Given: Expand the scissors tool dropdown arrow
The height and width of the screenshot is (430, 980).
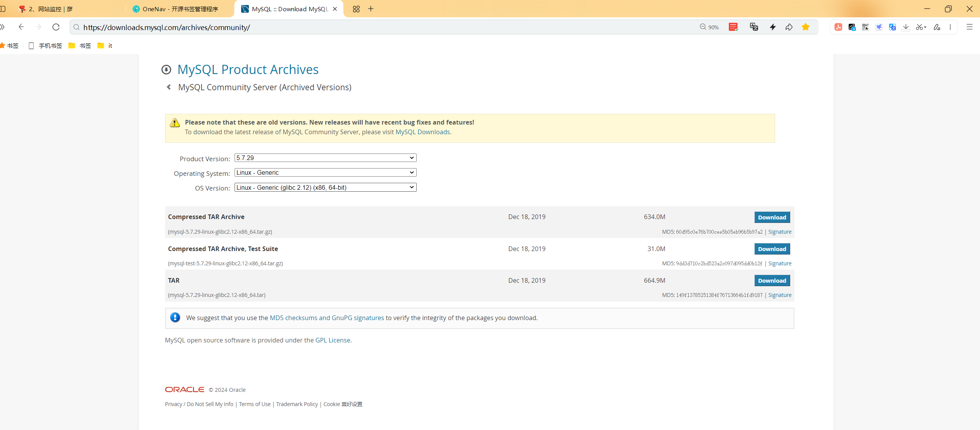Looking at the screenshot, I should (925, 27).
